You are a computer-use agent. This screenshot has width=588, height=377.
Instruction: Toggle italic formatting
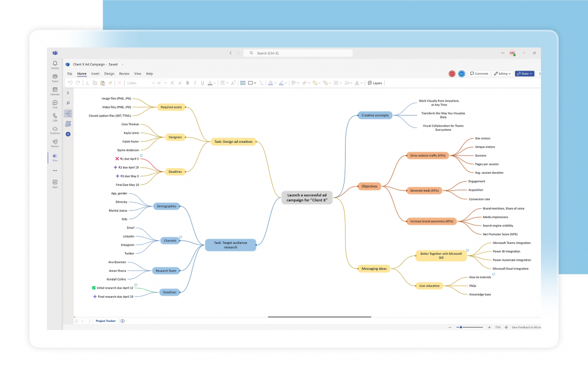(x=194, y=83)
